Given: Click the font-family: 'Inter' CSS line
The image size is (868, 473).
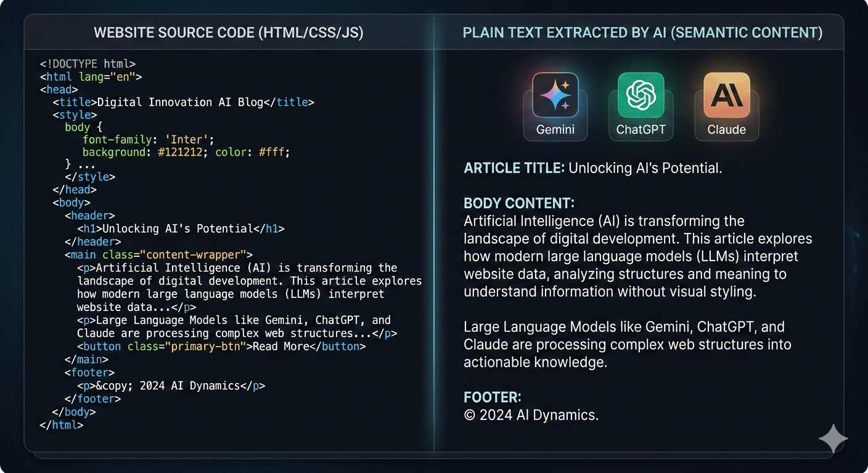Looking at the screenshot, I should 149,140.
